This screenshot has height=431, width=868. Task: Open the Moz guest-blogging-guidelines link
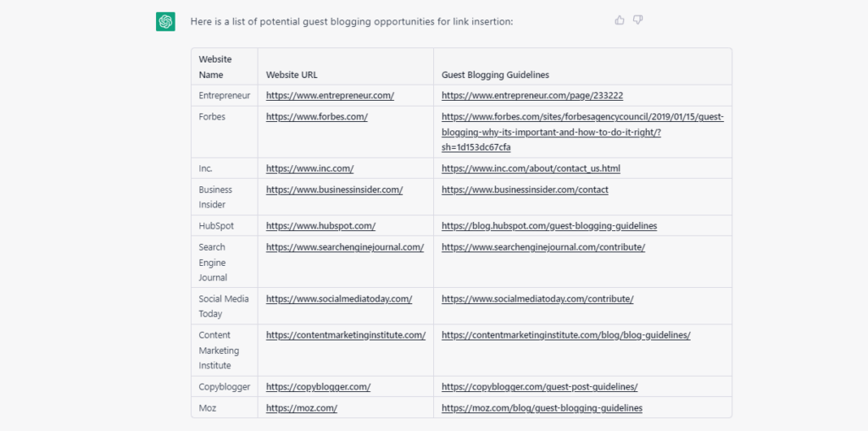[x=542, y=408]
